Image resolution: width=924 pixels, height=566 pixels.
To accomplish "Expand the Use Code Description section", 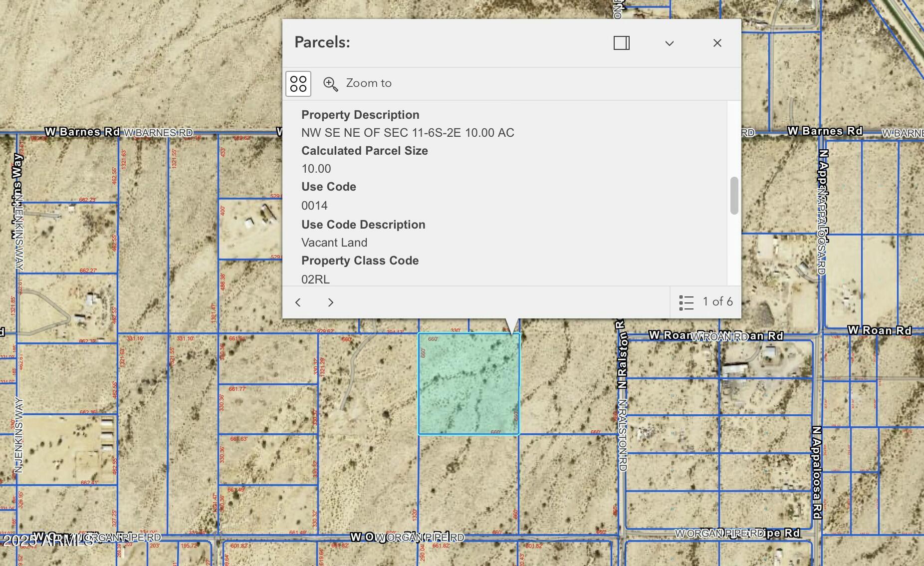I will tap(363, 224).
